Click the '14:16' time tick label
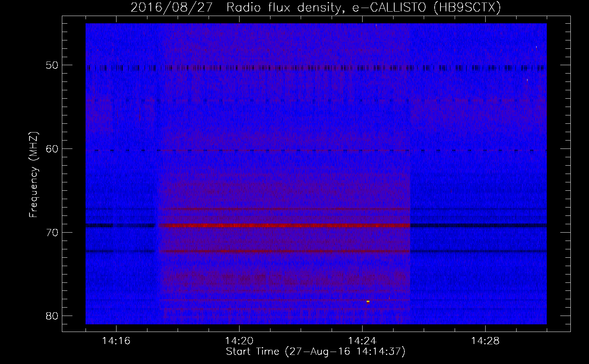 (x=116, y=341)
